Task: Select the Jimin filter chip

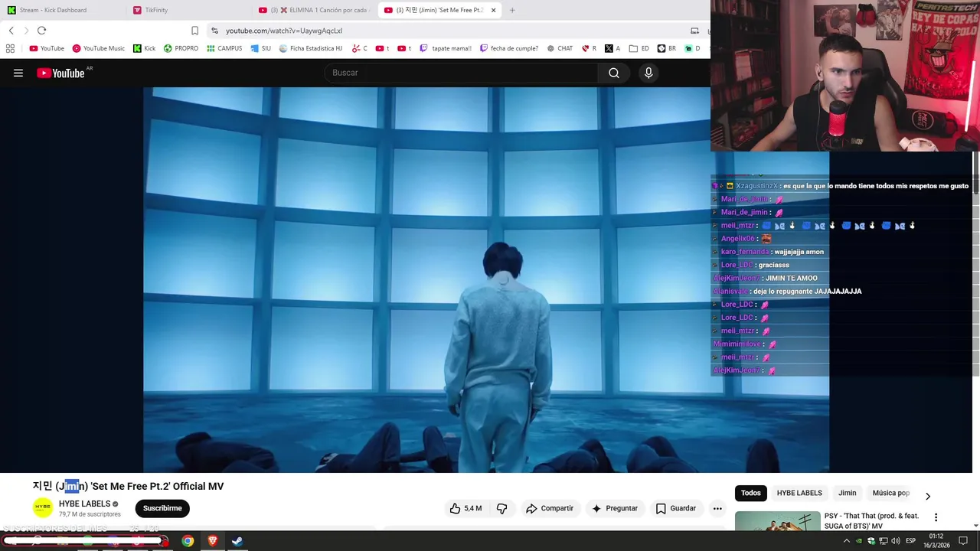Action: [848, 493]
